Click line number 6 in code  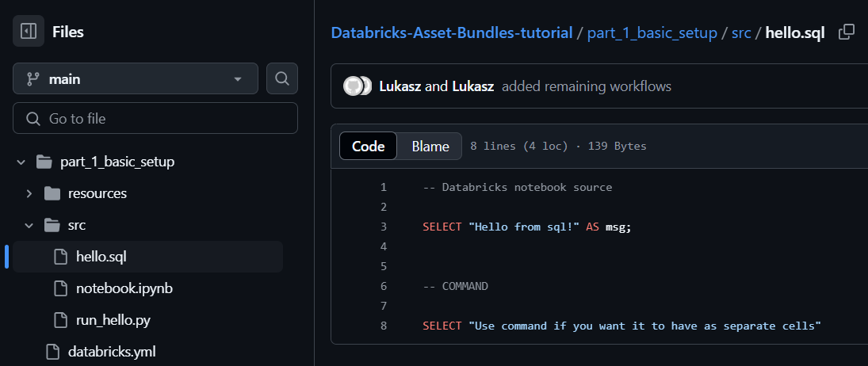coord(384,286)
